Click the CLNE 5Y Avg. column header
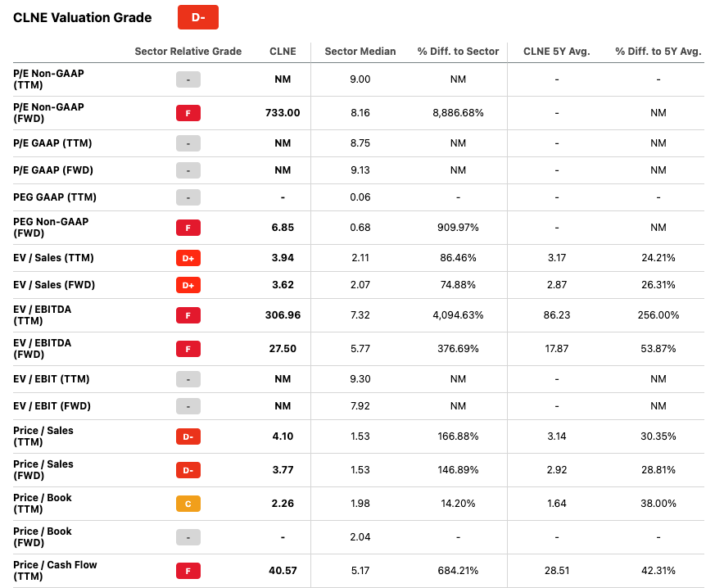The height and width of the screenshot is (588, 715). pyautogui.click(x=556, y=52)
